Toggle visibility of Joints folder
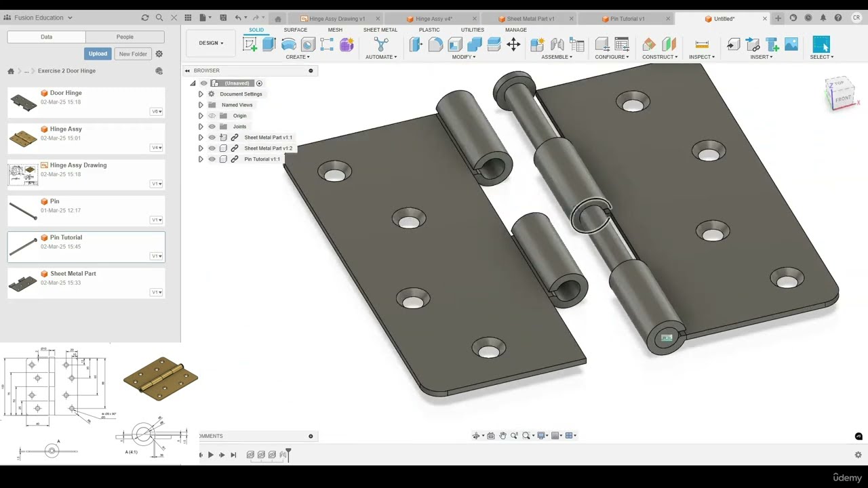The width and height of the screenshot is (868, 488). pos(212,127)
